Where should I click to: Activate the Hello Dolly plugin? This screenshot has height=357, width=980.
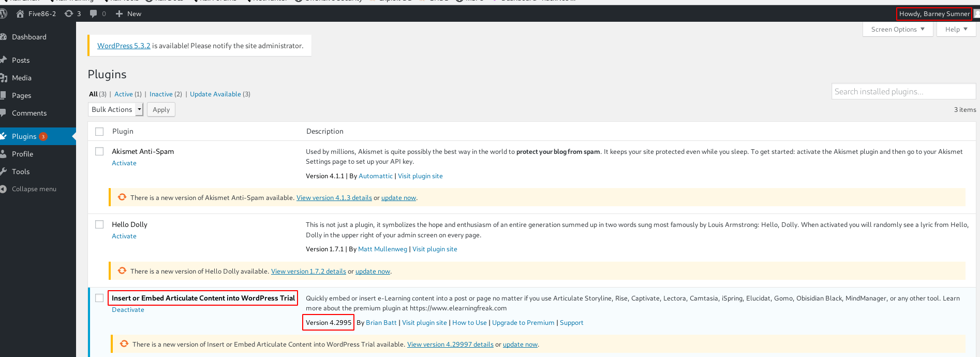pyautogui.click(x=124, y=236)
